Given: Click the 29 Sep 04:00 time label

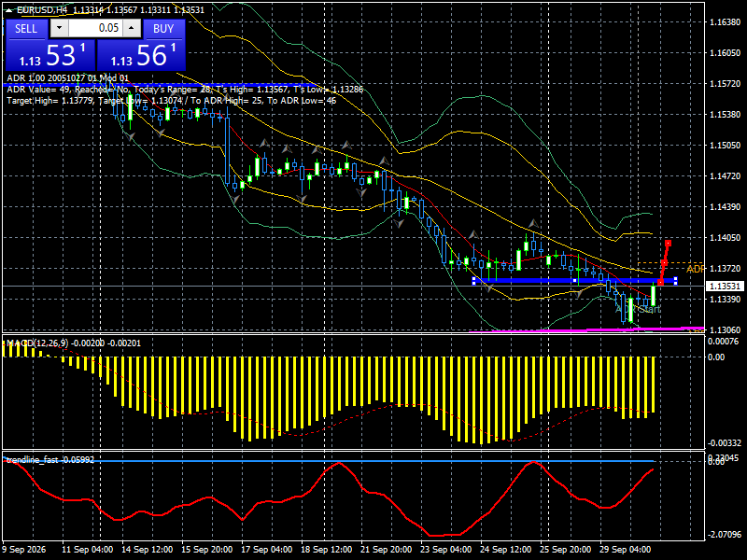Looking at the screenshot, I should (x=625, y=549).
